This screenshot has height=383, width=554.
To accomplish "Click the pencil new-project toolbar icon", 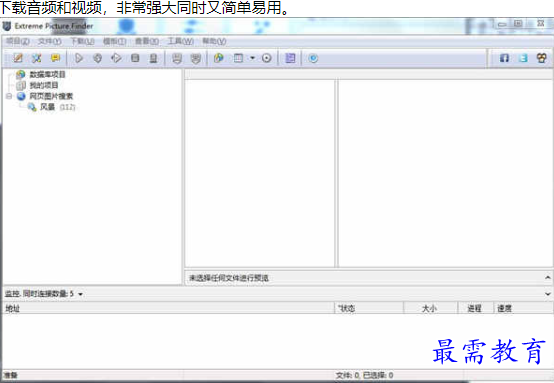I will pyautogui.click(x=18, y=58).
